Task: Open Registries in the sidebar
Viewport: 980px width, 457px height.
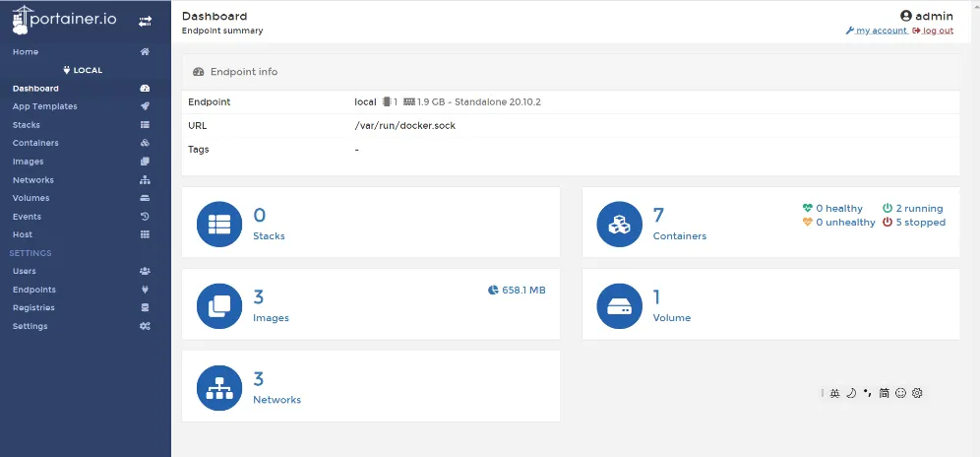Action: click(33, 307)
